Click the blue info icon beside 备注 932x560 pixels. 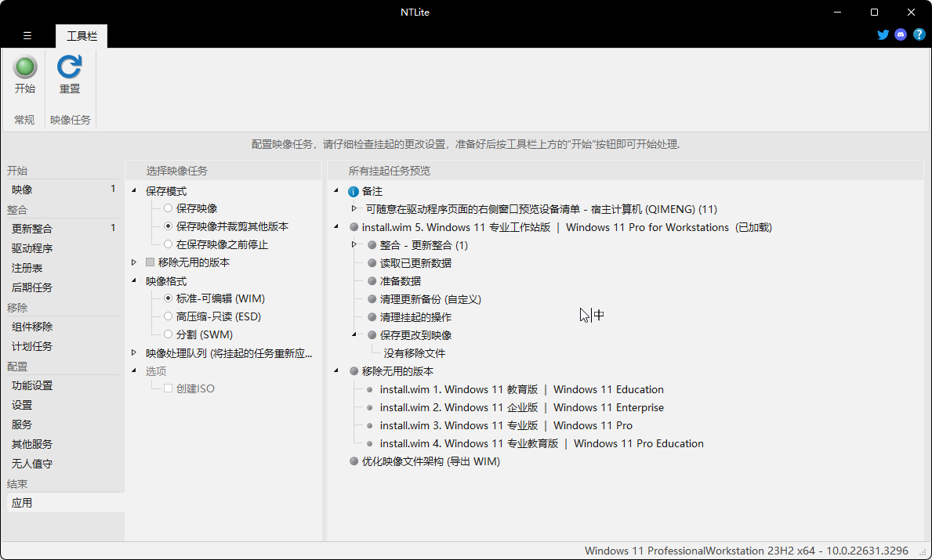[353, 192]
